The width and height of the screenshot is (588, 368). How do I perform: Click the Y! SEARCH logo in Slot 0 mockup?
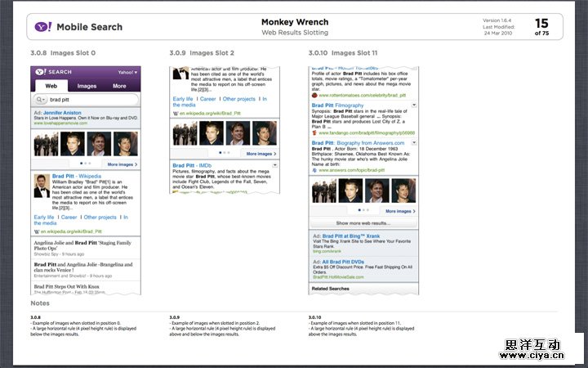point(53,72)
